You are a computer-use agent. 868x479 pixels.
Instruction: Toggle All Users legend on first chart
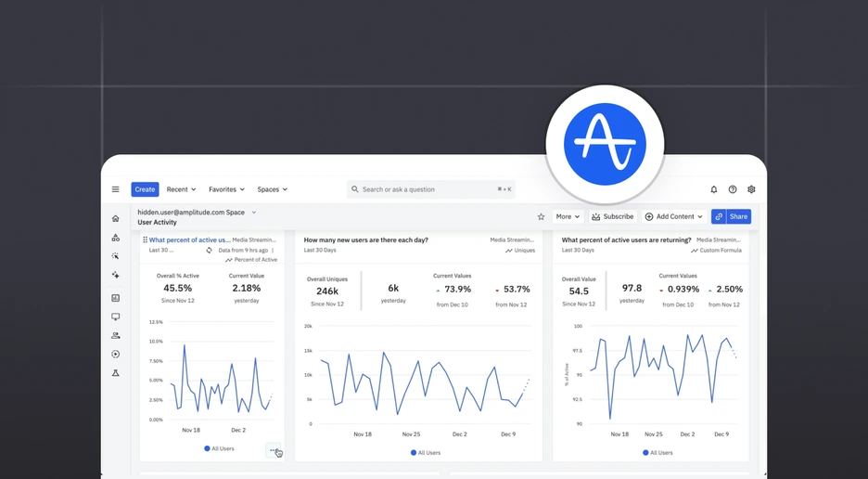click(x=219, y=448)
